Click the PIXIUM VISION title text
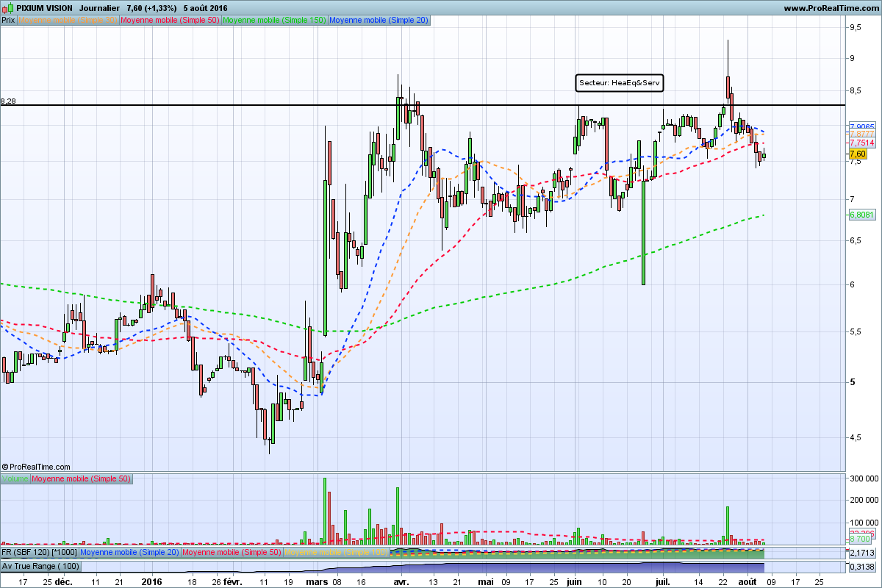882x588 pixels. [44, 8]
